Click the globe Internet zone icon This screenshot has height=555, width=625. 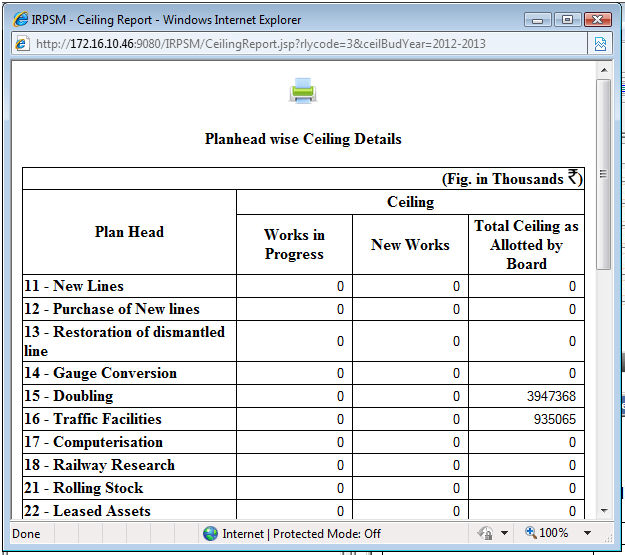click(x=210, y=534)
